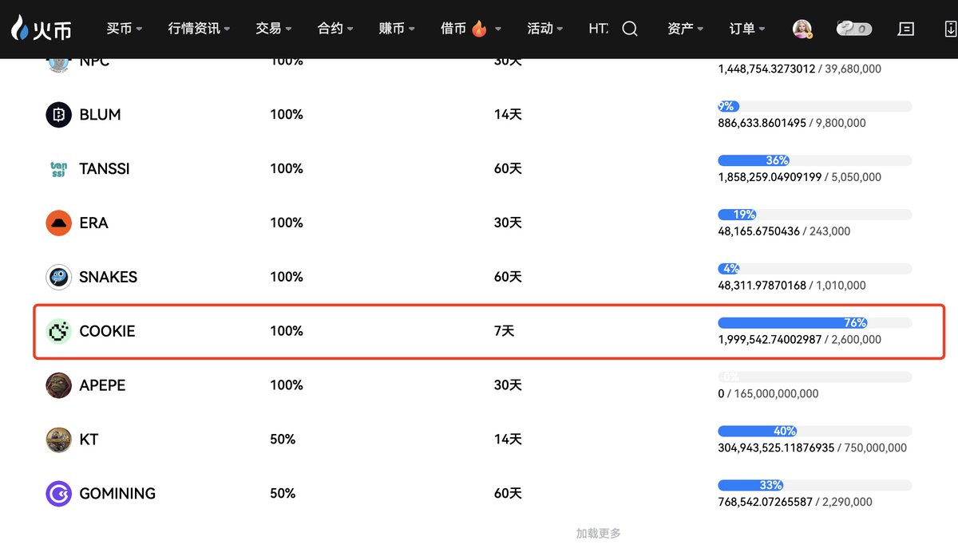The height and width of the screenshot is (560, 958).
Task: Select the SNAKES coin name
Action: (x=109, y=277)
